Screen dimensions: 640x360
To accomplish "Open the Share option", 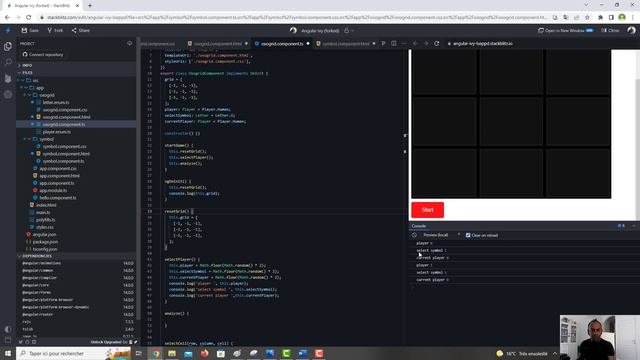I will 80,30.
